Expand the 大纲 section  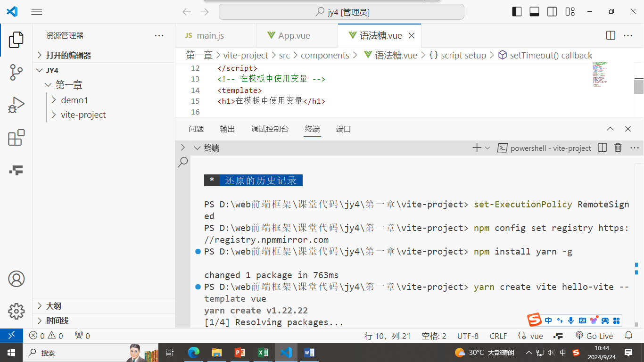(104, 306)
